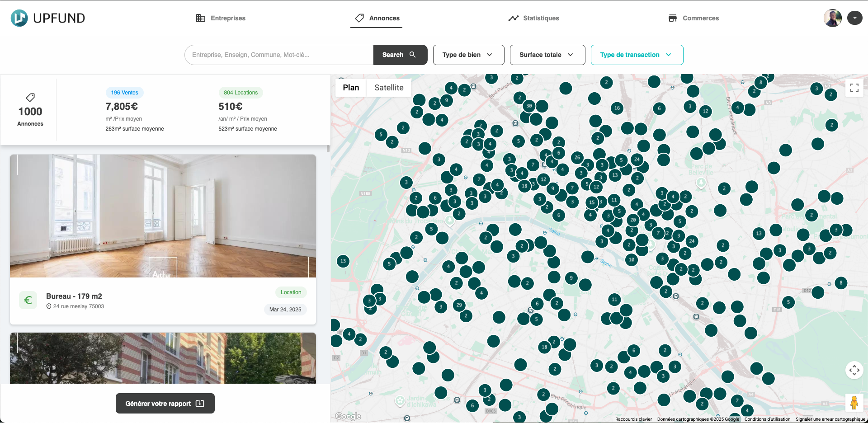Click the Google logo on the map
This screenshot has height=423, width=868.
pos(348,416)
